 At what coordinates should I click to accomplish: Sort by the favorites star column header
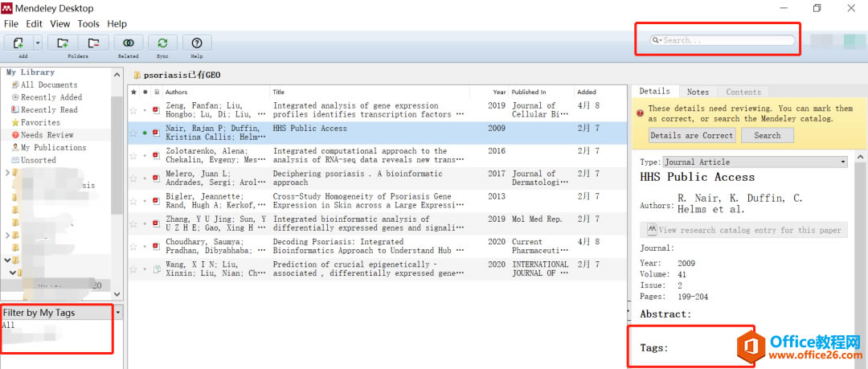pos(133,92)
